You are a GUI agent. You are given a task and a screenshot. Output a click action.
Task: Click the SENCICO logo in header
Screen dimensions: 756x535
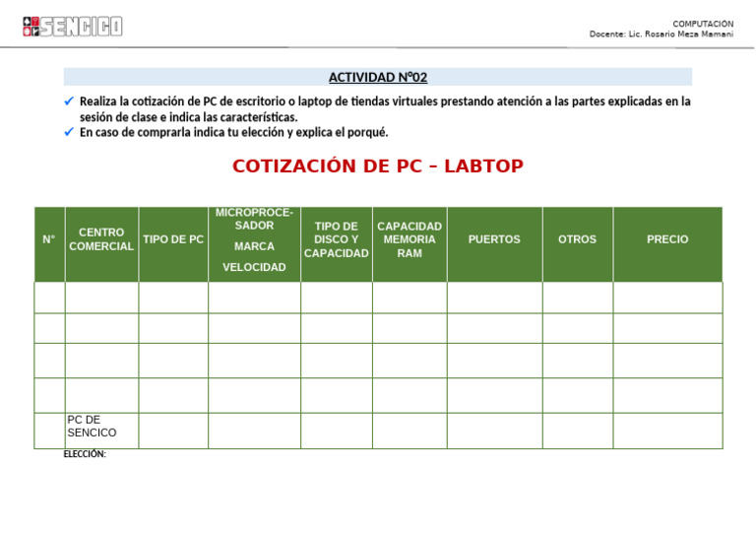click(72, 27)
